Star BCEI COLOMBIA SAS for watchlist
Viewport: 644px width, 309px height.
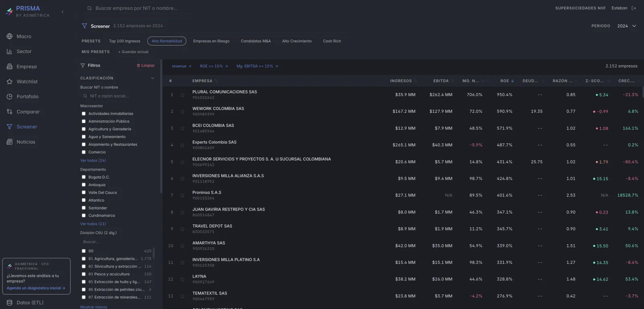(182, 129)
